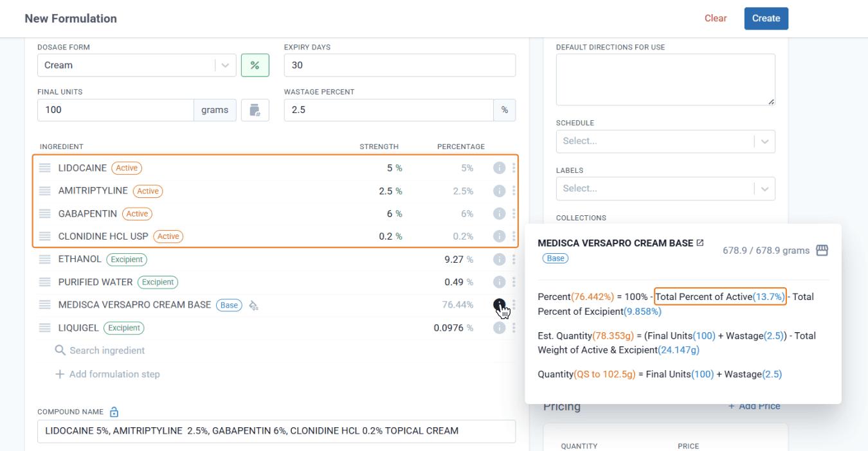Viewport: 868px width, 451px height.
Task: Click the CLONIDINE HCL USP strength value 0.2
Action: click(386, 236)
